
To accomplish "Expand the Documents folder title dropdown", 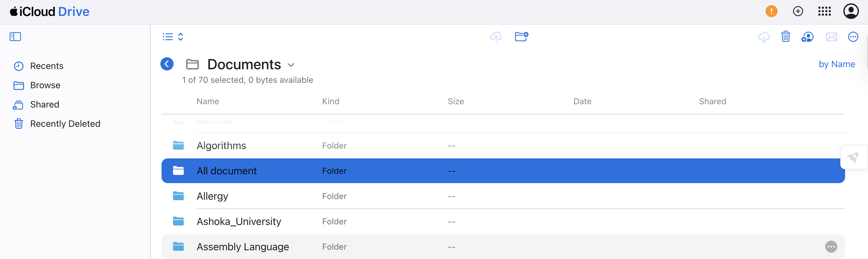I will click(x=291, y=65).
